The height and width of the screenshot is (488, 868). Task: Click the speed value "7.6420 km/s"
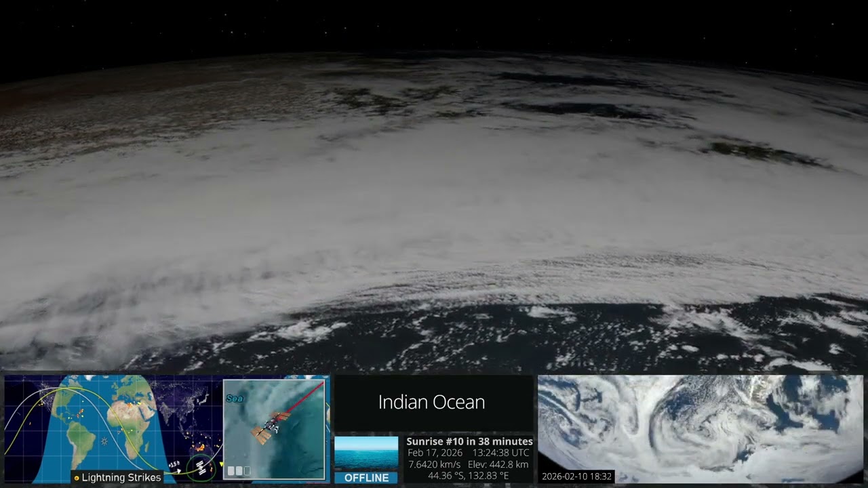coord(434,464)
